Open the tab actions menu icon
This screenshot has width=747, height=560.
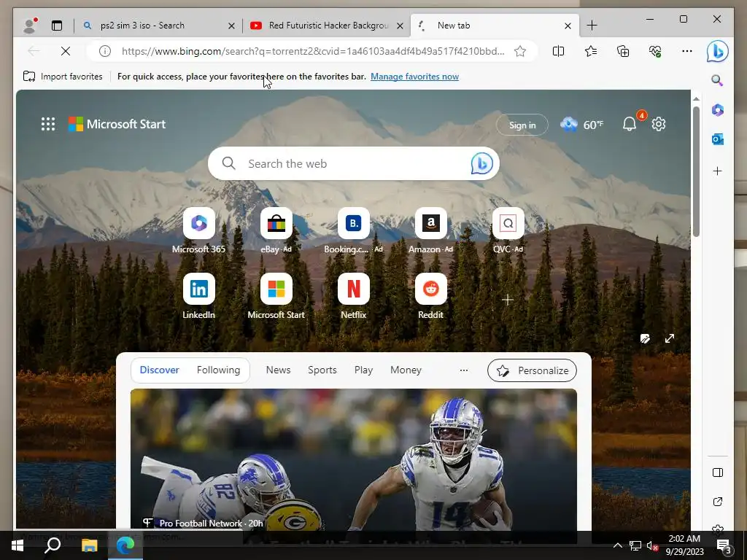(57, 26)
